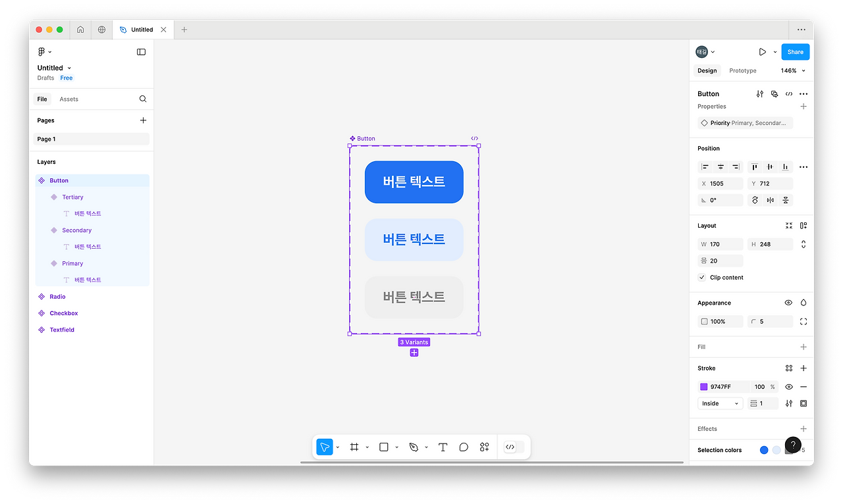This screenshot has height=504, width=843.
Task: Switch to the Assets tab
Action: click(x=69, y=99)
